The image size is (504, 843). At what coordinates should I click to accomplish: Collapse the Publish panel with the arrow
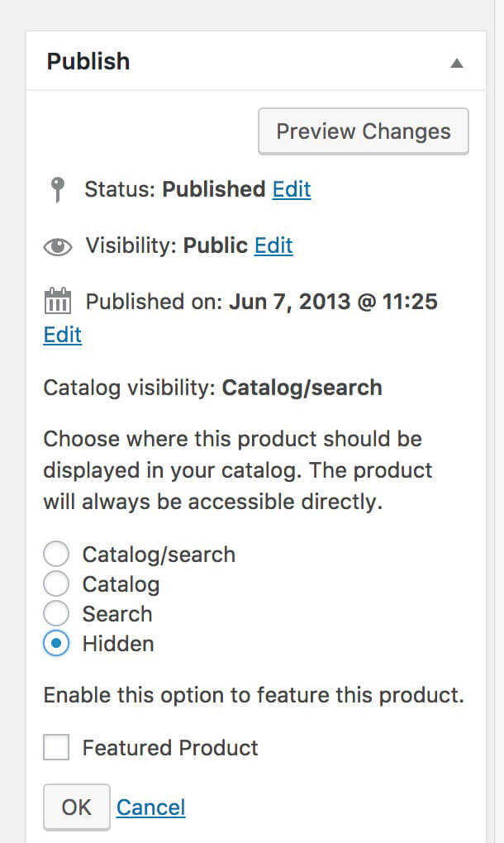click(457, 61)
